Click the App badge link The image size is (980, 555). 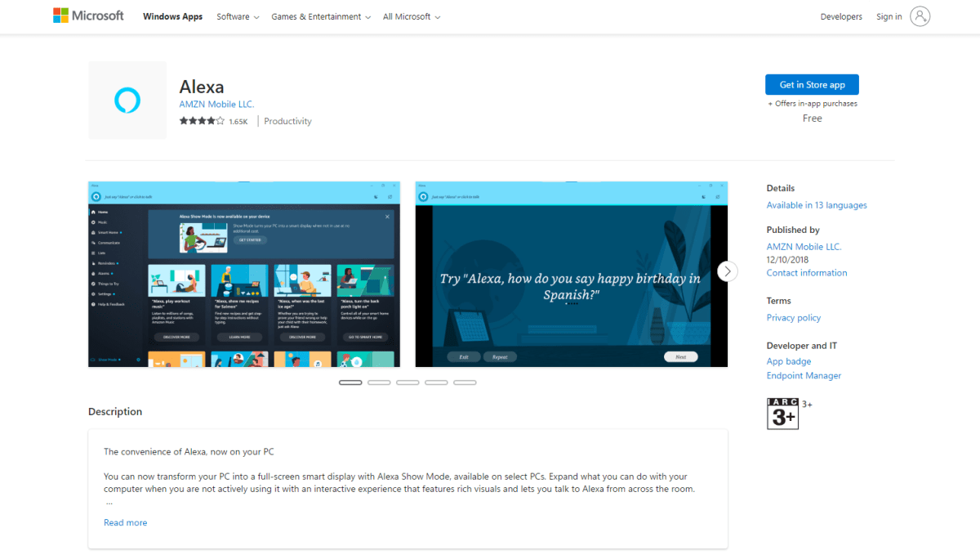(x=789, y=361)
